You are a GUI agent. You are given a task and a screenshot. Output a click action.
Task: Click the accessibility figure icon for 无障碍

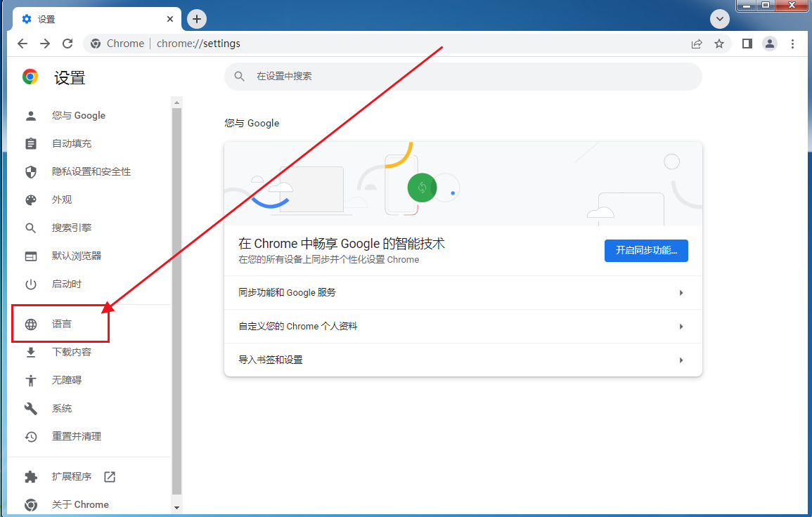(31, 381)
